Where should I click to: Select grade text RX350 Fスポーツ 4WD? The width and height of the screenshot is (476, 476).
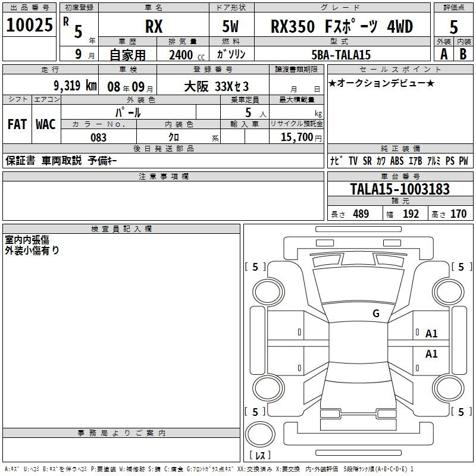click(x=342, y=26)
